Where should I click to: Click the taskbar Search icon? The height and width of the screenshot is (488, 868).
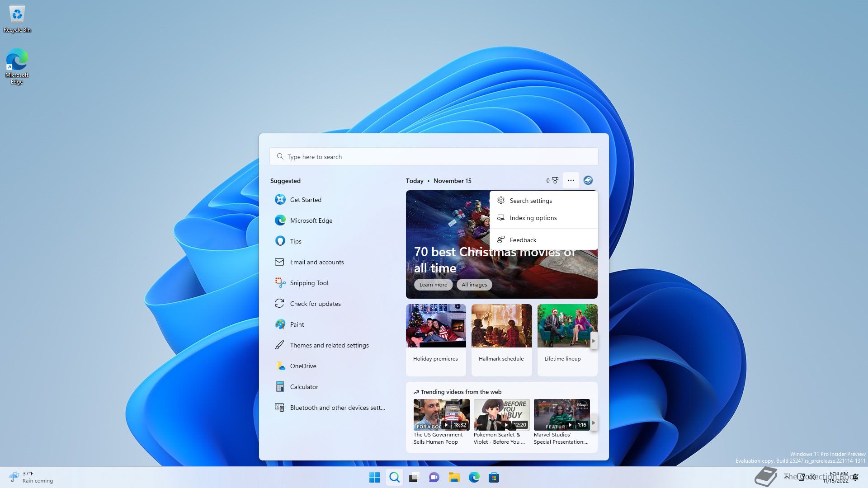tap(394, 477)
